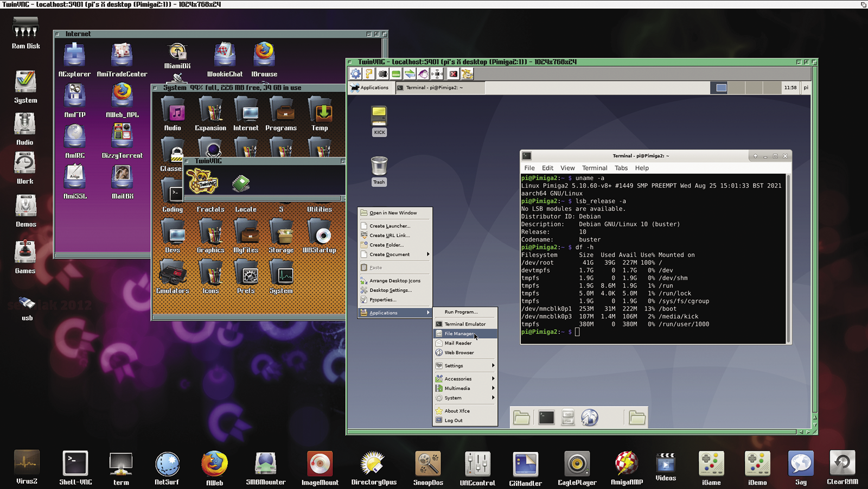Select Terminal Emulator from the Applications submenu
Screen dimensions: 868x489
pyautogui.click(x=465, y=324)
